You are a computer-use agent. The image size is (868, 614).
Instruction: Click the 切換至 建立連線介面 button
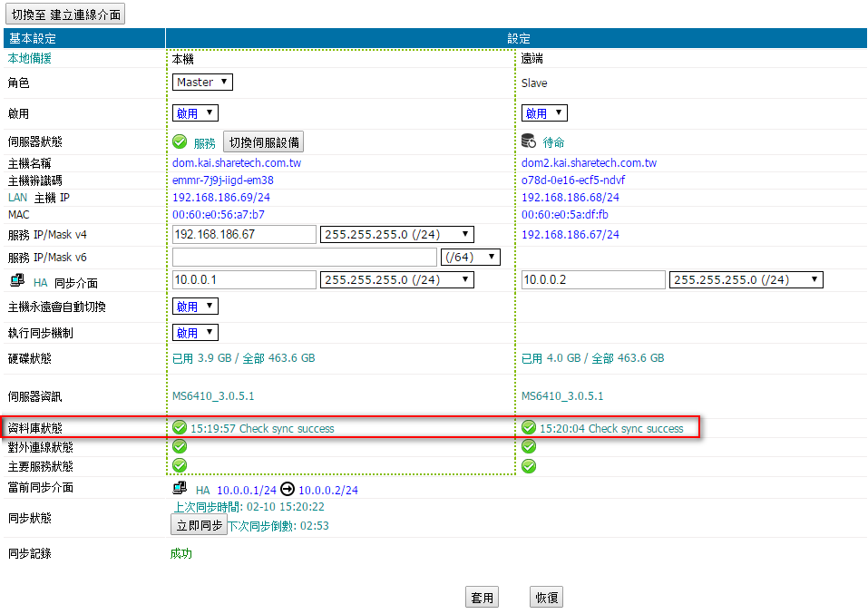coord(65,14)
